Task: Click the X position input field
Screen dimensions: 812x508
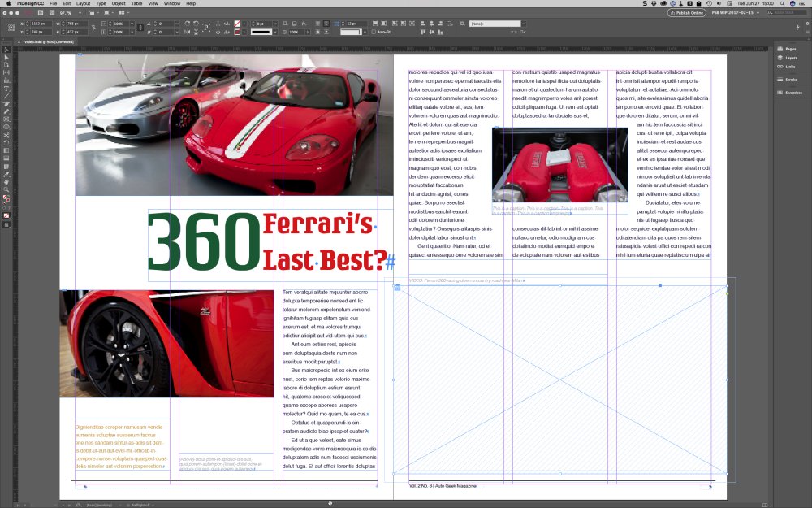Action: pos(41,24)
